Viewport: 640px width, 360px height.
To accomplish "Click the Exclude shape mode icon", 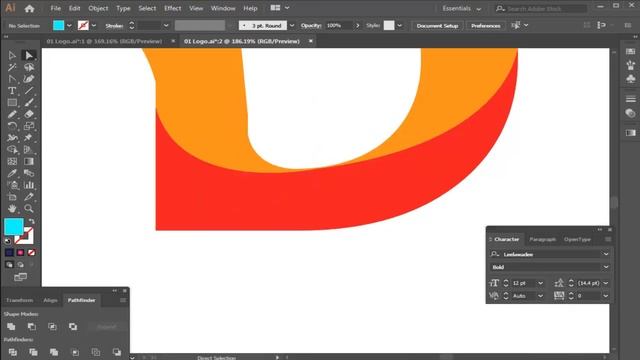I will point(73,327).
